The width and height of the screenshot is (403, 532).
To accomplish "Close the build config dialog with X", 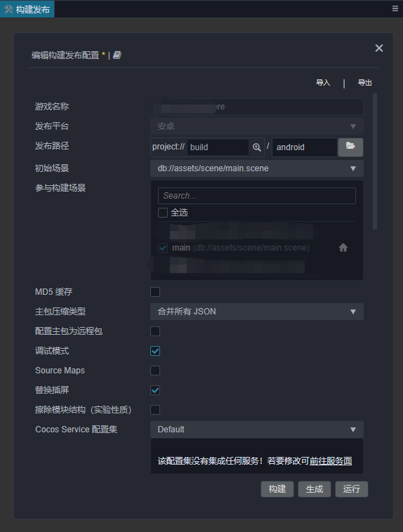I will click(x=379, y=48).
